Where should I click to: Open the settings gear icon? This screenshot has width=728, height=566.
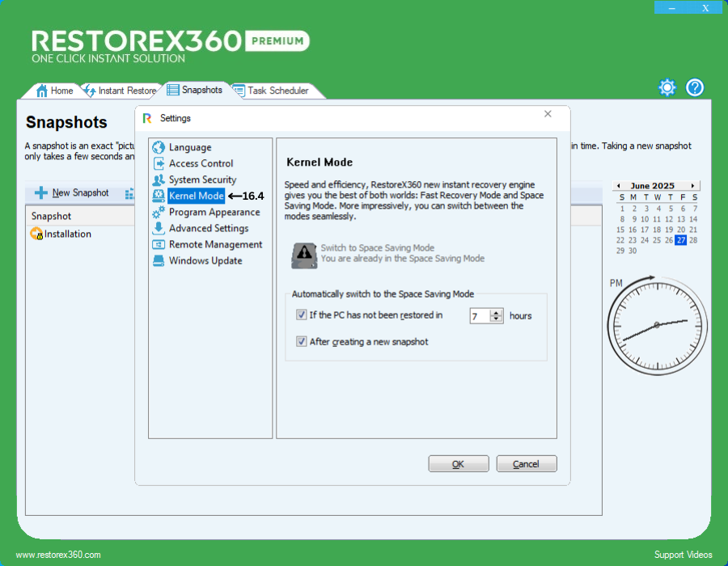(x=667, y=87)
